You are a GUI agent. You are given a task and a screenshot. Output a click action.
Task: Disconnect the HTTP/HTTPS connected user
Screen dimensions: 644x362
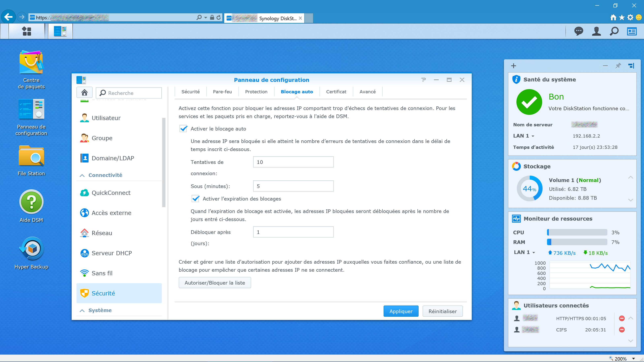point(622,318)
